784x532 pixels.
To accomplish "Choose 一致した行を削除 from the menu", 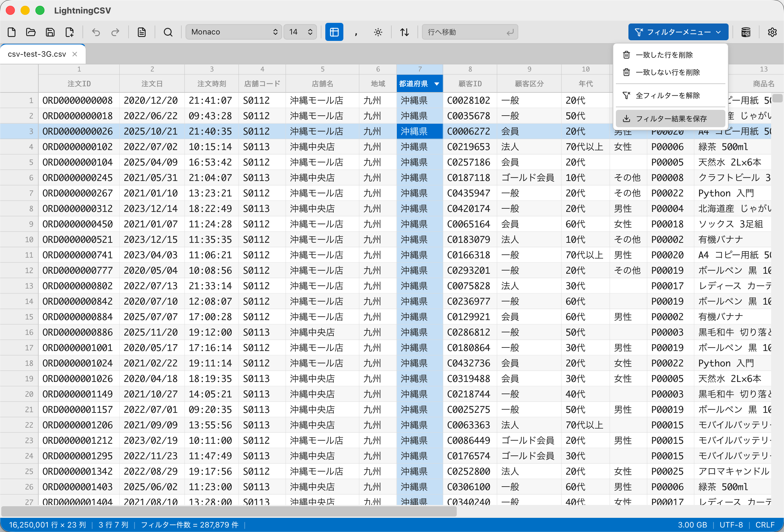I will click(x=670, y=55).
